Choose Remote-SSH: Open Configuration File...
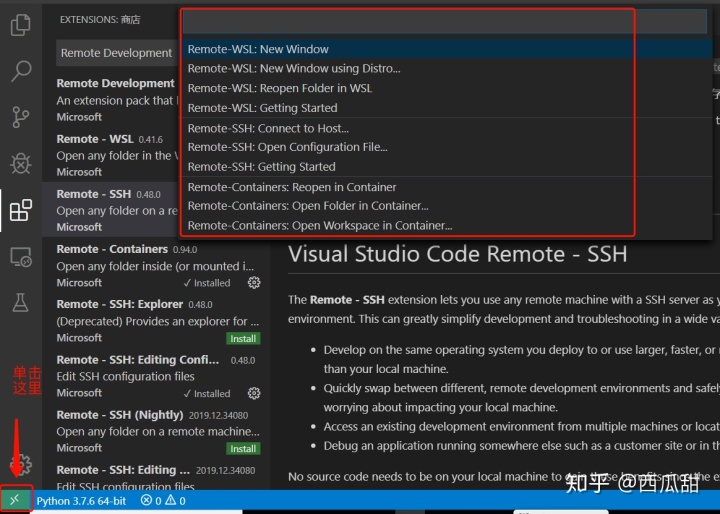720x514 pixels. pos(447,147)
